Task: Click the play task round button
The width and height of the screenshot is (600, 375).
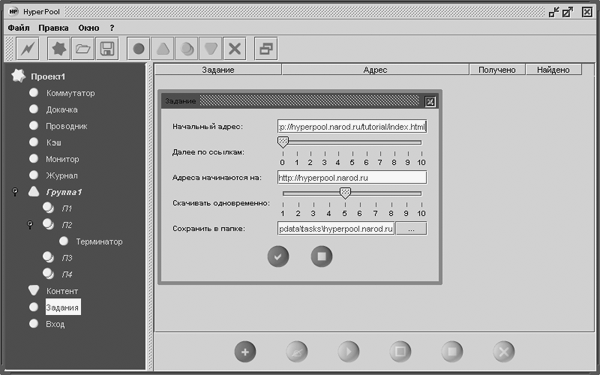Action: (x=349, y=351)
